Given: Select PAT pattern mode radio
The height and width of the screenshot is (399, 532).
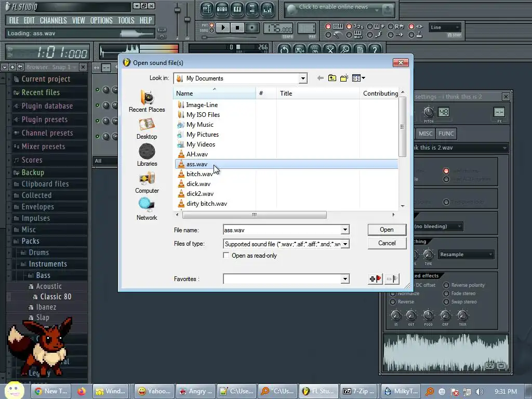Looking at the screenshot, I should pyautogui.click(x=212, y=25).
